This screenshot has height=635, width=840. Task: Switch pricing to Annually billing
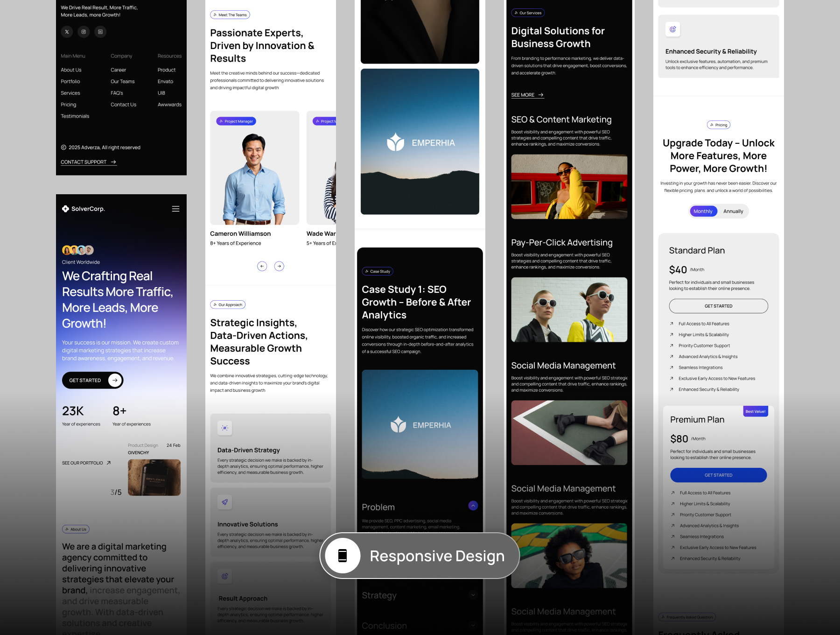[733, 212]
